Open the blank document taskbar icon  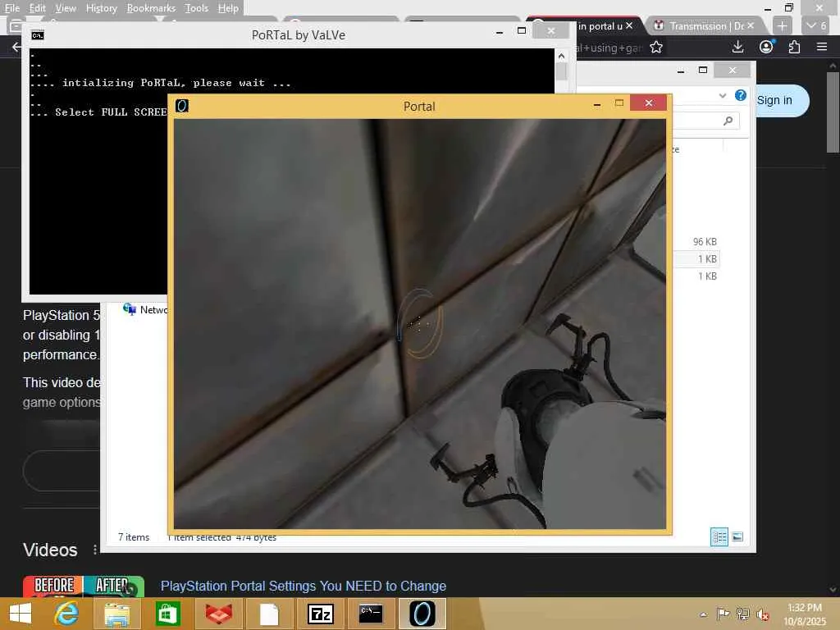coord(269,614)
